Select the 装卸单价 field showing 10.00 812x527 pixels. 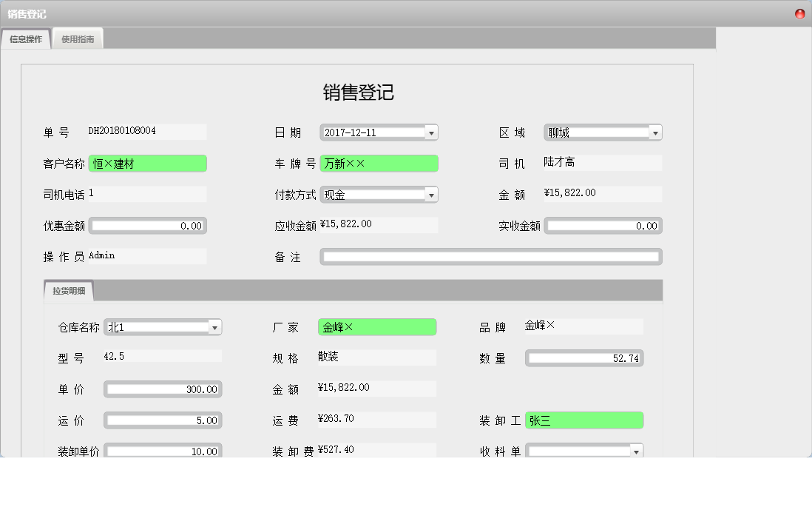coord(163,450)
